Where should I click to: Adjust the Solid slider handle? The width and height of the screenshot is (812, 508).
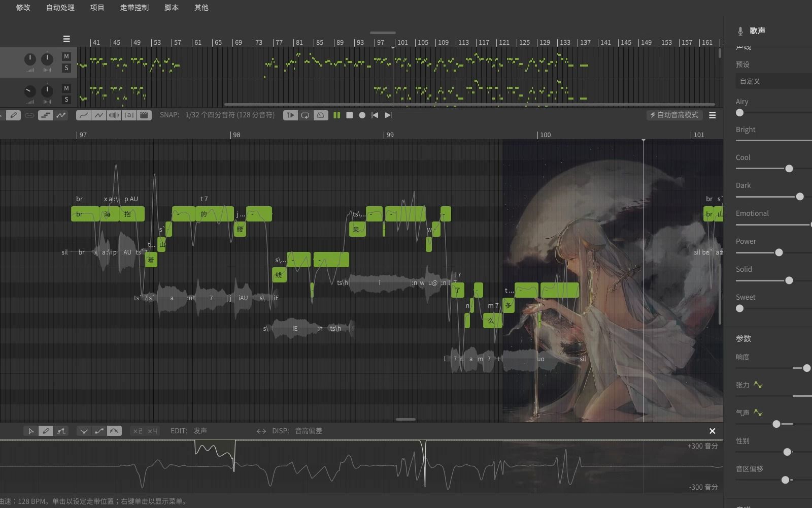pos(789,280)
